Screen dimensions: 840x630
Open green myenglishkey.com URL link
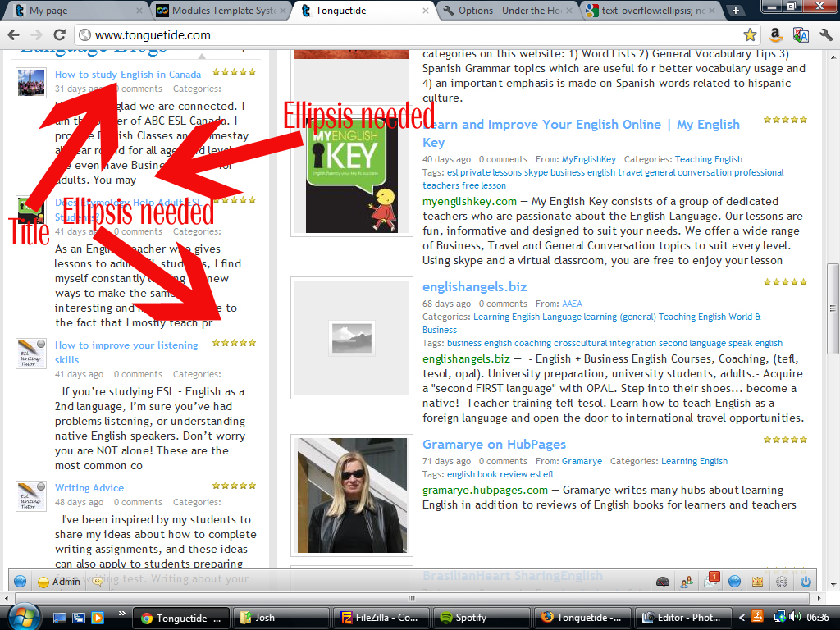click(469, 202)
